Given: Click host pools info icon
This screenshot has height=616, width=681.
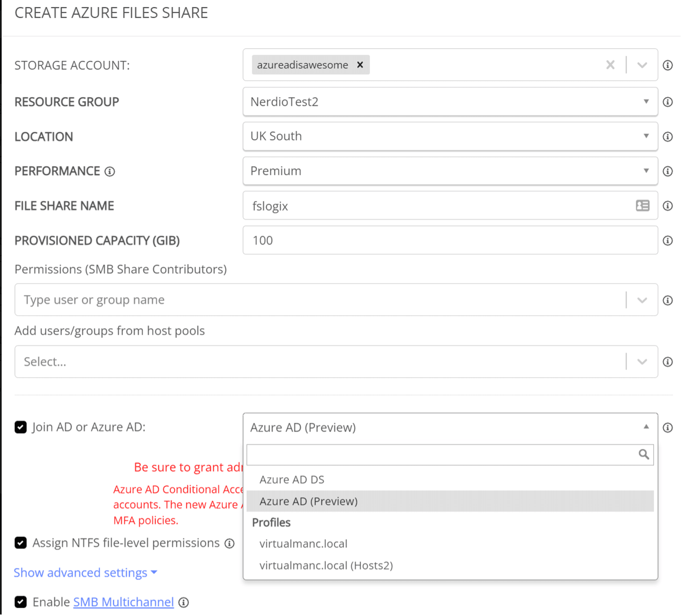Looking at the screenshot, I should click(668, 362).
